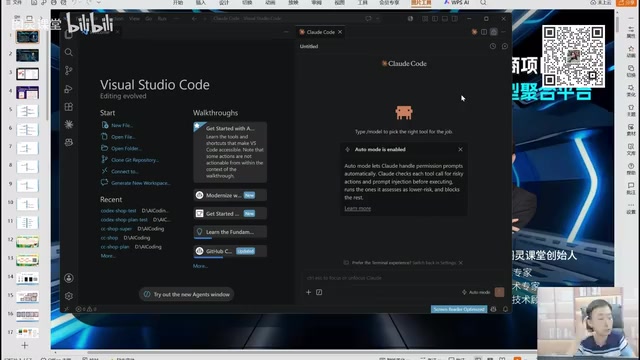Toggle Auto mode in Claude prompt bar

[476, 292]
